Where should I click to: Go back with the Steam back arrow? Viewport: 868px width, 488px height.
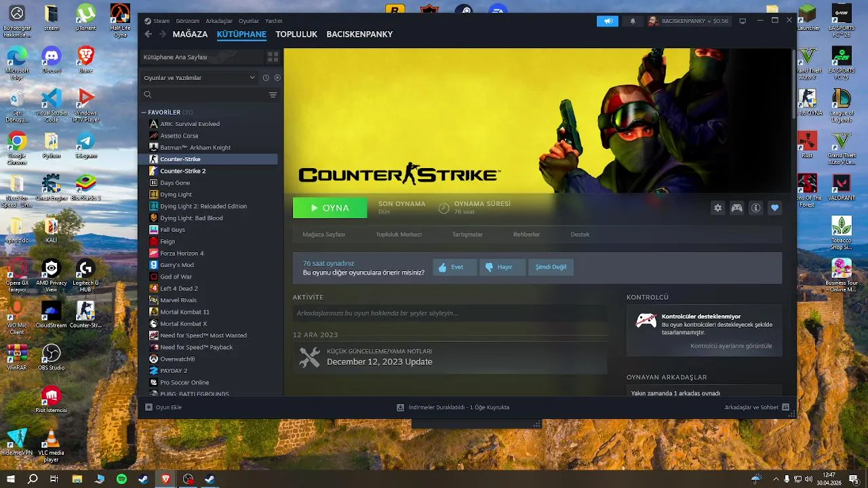pos(149,34)
